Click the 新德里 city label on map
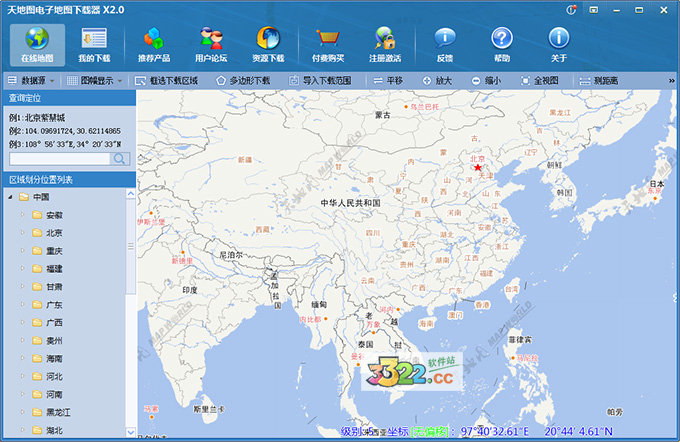The height and width of the screenshot is (442, 680). pos(182,261)
